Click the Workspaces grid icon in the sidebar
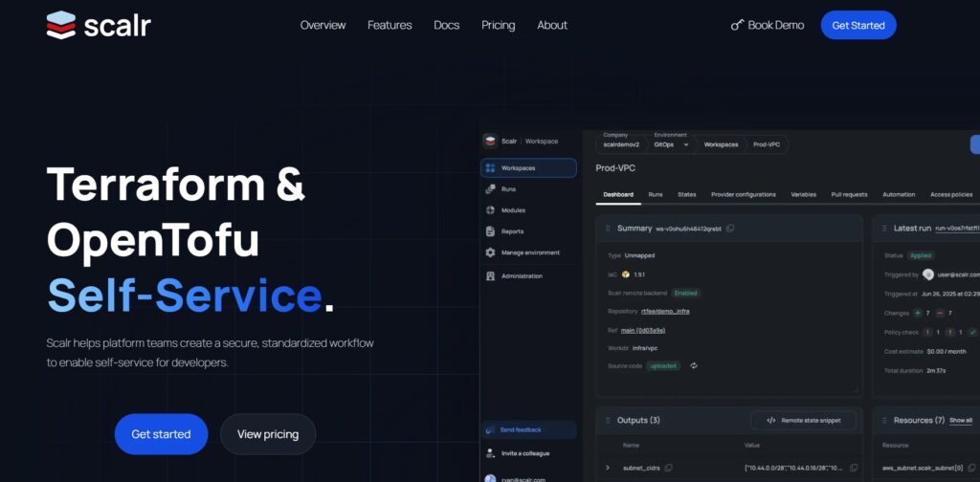This screenshot has height=482, width=980. point(490,168)
